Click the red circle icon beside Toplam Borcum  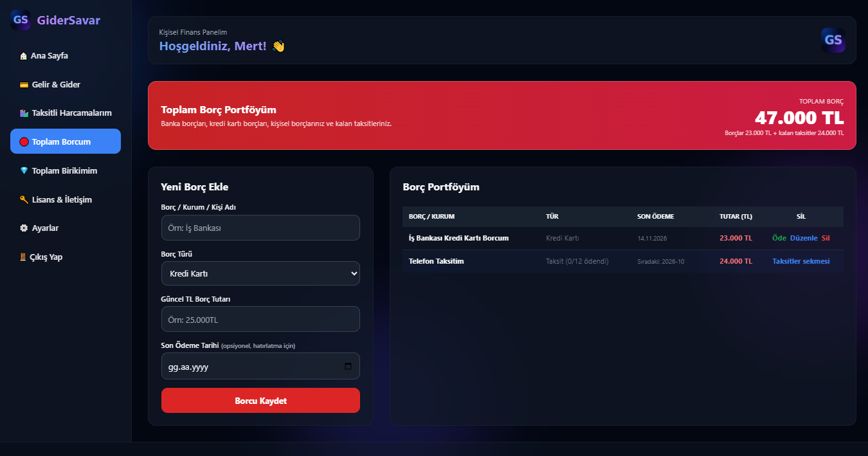click(x=24, y=142)
